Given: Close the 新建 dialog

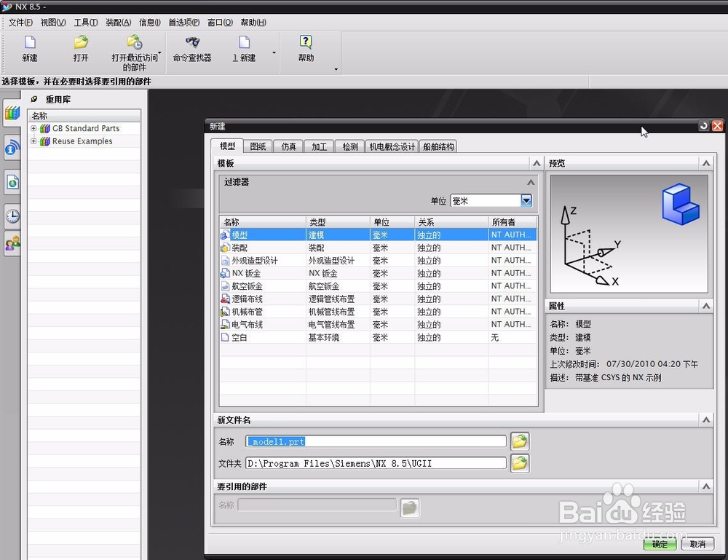Looking at the screenshot, I should click(717, 126).
